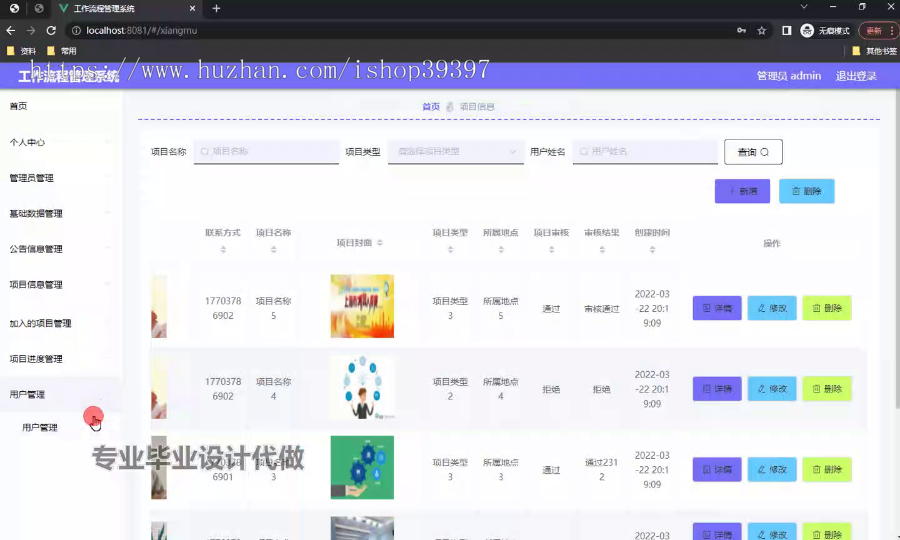The width and height of the screenshot is (900, 540).
Task: Sort by 审核结果 column arrows
Action: 602,250
